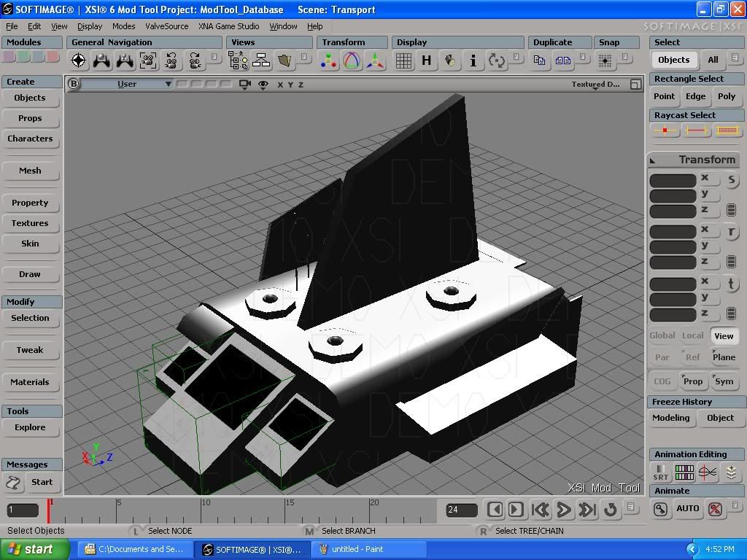Click the Modeling freeze history button
The height and width of the screenshot is (560, 747).
point(671,418)
